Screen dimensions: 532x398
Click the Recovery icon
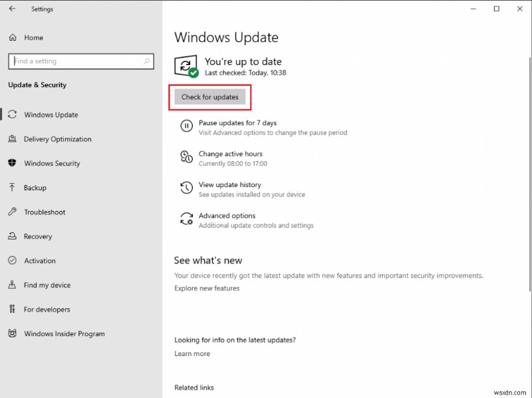pyautogui.click(x=12, y=236)
